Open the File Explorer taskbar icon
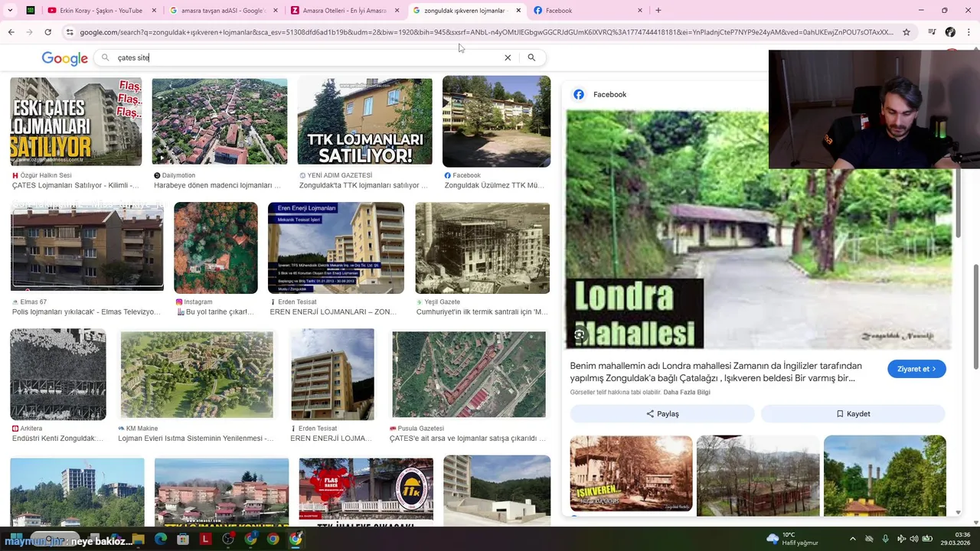This screenshot has width=980, height=551. tap(138, 539)
